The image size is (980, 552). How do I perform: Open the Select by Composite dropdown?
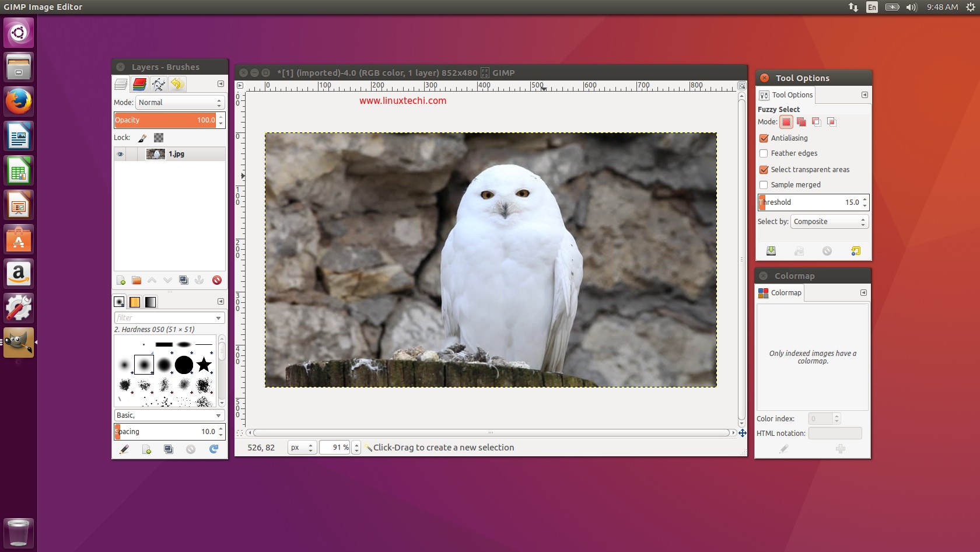829,222
